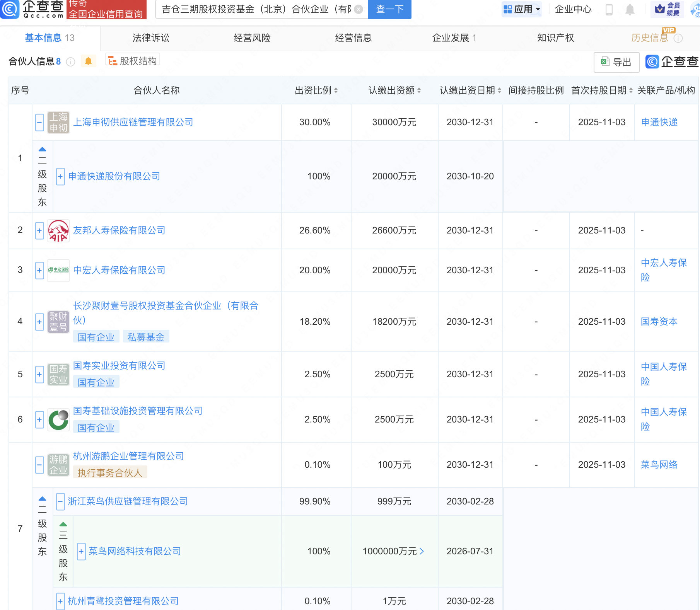Open the mobile phone app icon

pyautogui.click(x=609, y=9)
